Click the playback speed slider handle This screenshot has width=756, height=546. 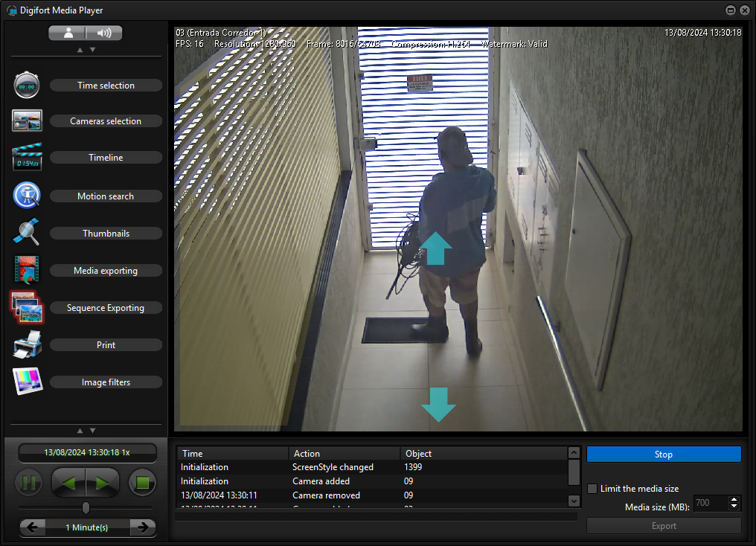click(x=86, y=507)
